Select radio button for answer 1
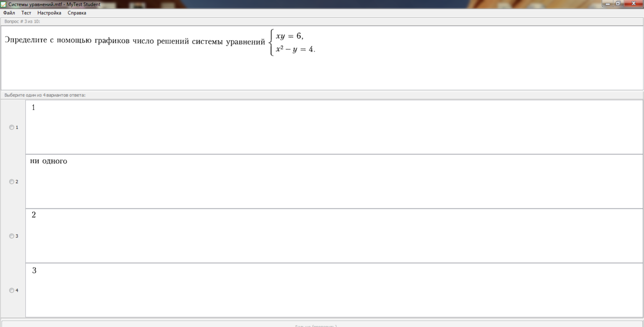644x327 pixels. tap(12, 127)
